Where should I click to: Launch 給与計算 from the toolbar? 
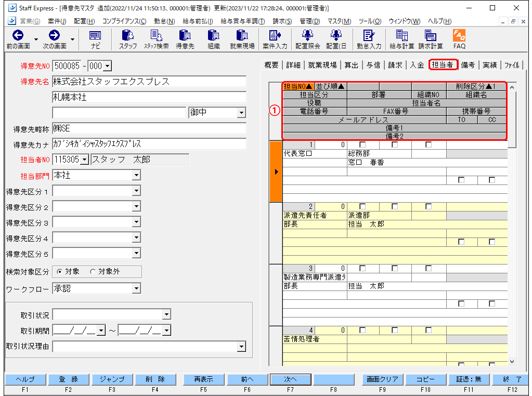click(401, 39)
